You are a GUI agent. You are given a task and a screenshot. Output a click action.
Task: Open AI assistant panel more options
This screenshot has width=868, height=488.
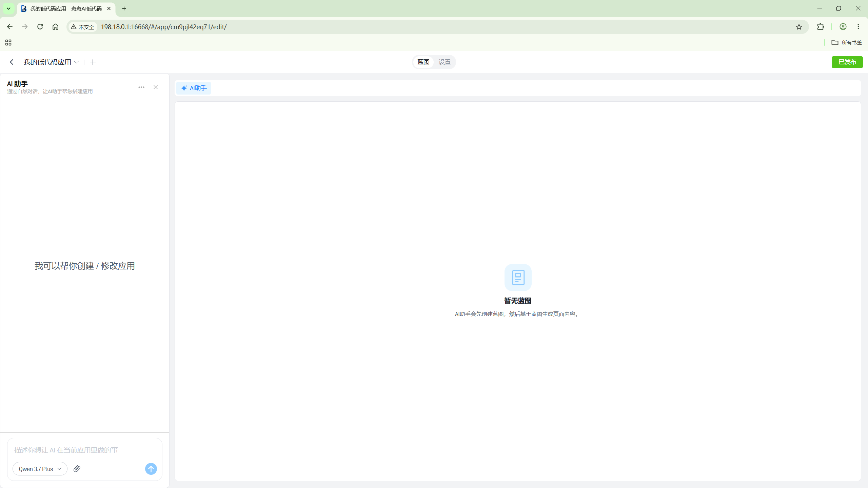tap(141, 87)
